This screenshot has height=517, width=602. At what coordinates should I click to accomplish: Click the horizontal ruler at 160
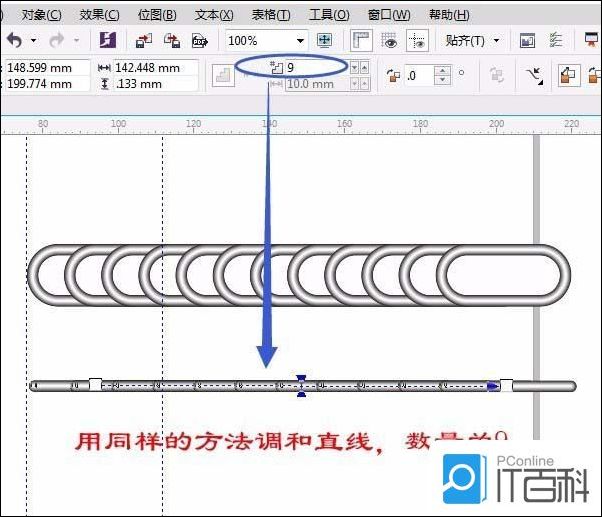pos(344,124)
